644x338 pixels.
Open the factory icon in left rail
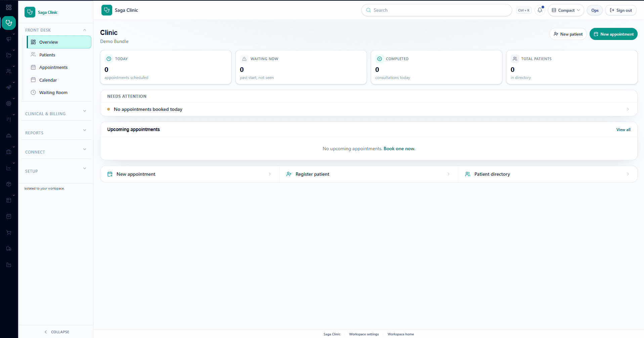click(x=9, y=265)
